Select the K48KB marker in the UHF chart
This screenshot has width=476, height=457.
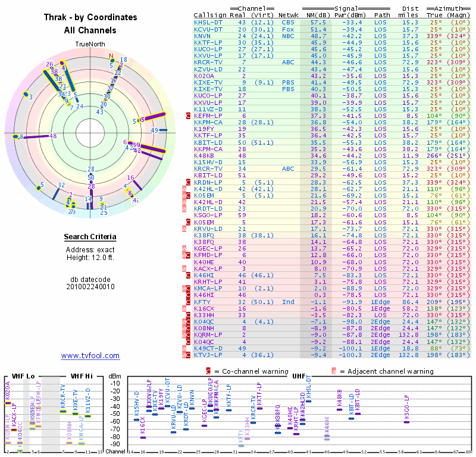(x=340, y=409)
